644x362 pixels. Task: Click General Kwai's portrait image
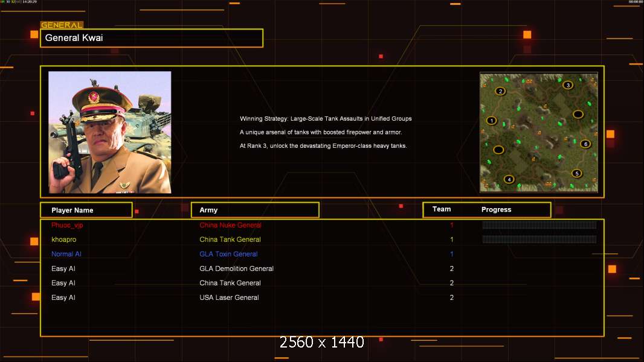tap(110, 132)
